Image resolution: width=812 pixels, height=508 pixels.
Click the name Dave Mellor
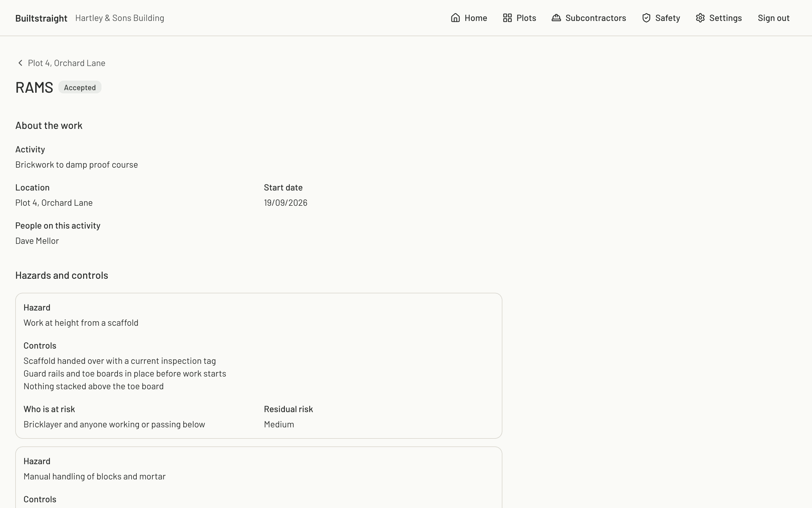(x=37, y=241)
